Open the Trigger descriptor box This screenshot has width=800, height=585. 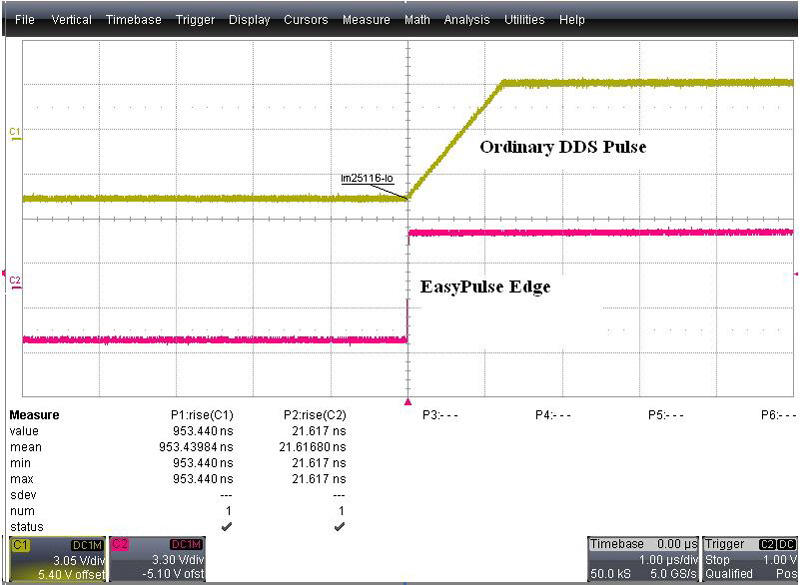[x=750, y=559]
